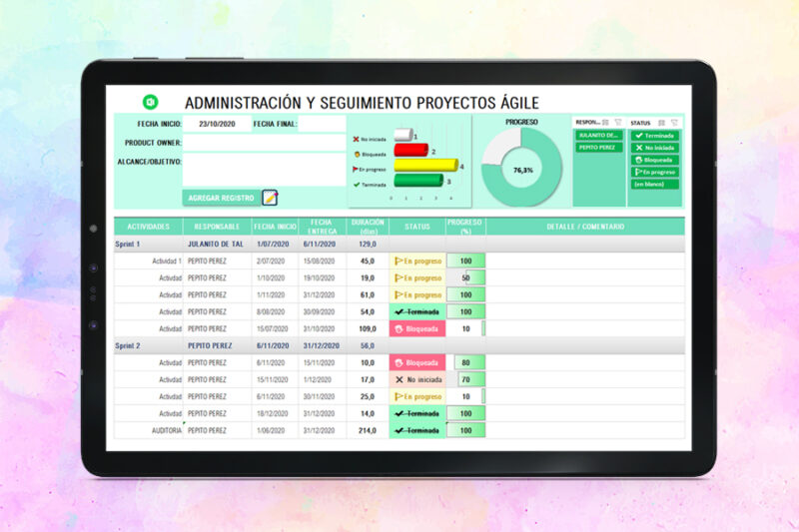799x532 pixels.
Task: Filter by JULANITO DE... in Responsable slicer
Action: tap(598, 136)
